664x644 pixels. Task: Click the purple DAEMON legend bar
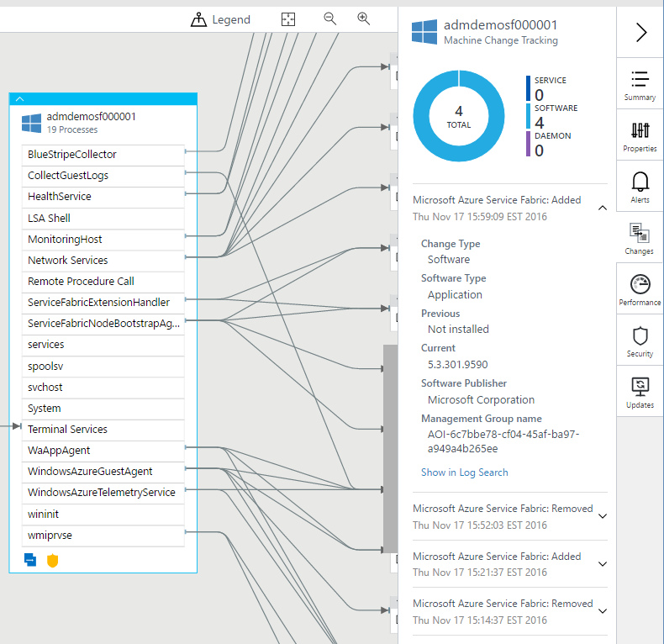528,144
